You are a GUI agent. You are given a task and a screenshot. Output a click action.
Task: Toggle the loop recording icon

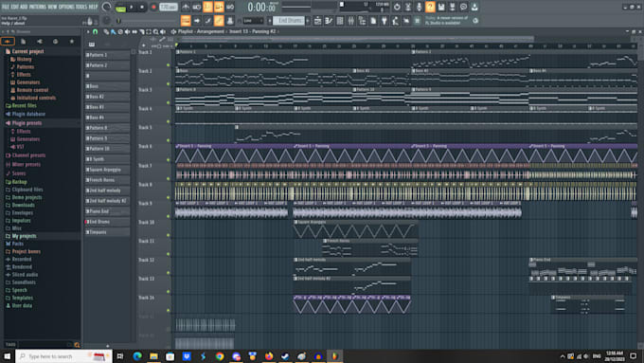point(230,7)
